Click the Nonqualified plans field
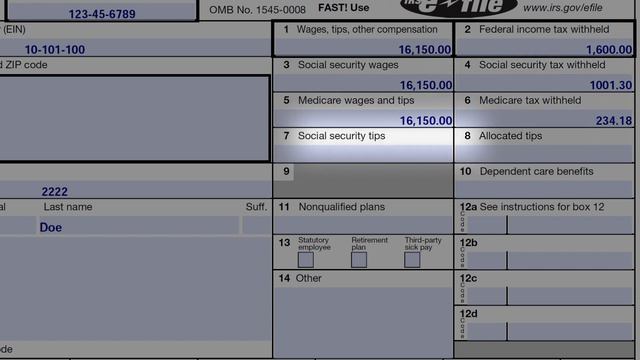The height and width of the screenshot is (360, 640). click(x=363, y=225)
